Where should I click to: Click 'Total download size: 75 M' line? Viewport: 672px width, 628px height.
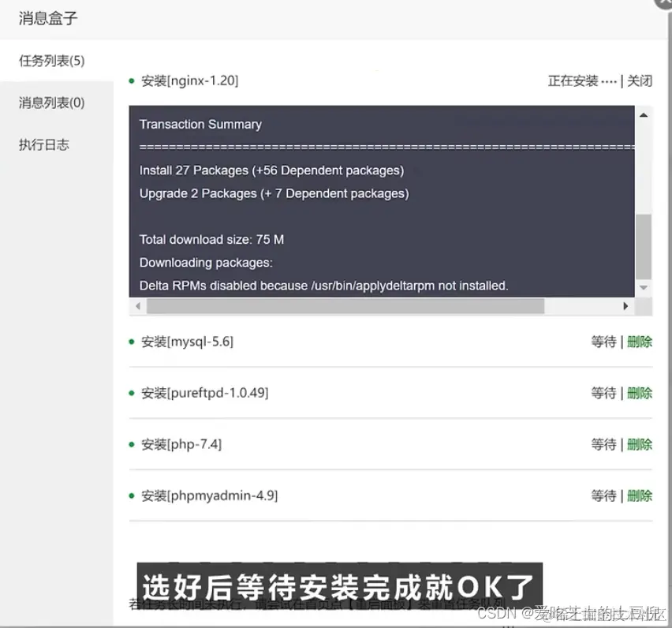click(211, 240)
